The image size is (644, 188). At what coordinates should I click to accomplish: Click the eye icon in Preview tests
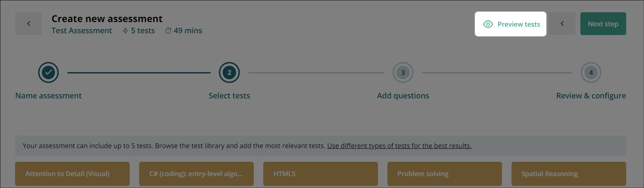click(x=488, y=24)
